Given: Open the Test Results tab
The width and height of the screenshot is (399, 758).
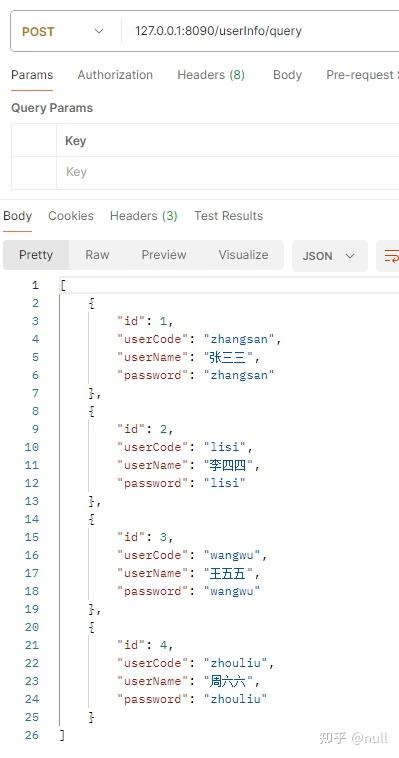Looking at the screenshot, I should (x=228, y=216).
